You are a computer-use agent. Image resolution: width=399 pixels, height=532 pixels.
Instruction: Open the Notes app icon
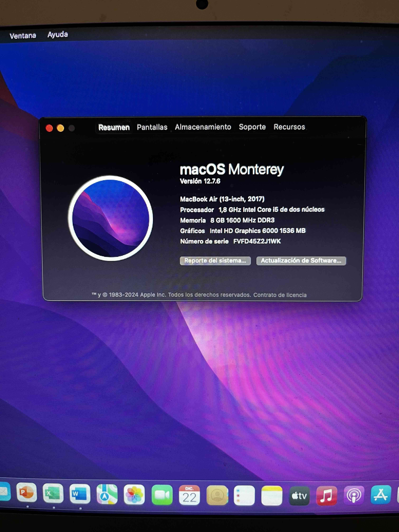click(x=272, y=495)
